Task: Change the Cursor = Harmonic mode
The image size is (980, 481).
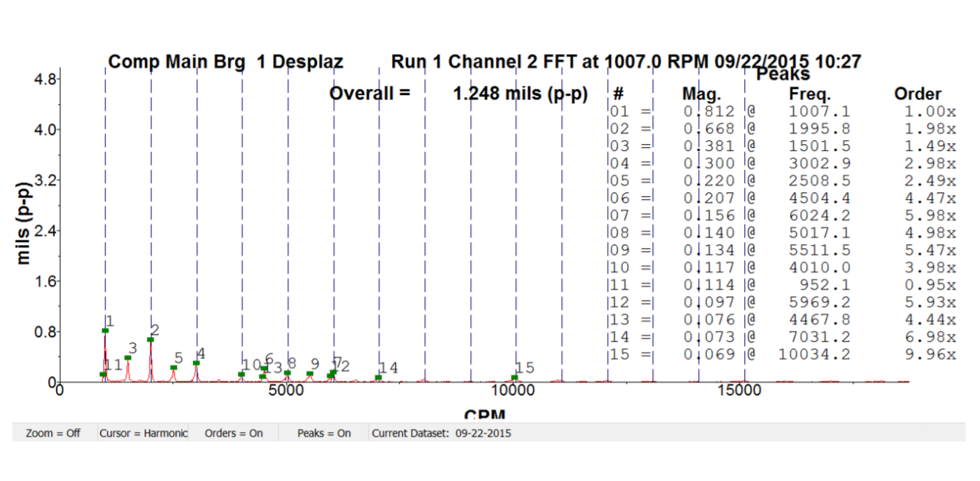Action: click(143, 434)
